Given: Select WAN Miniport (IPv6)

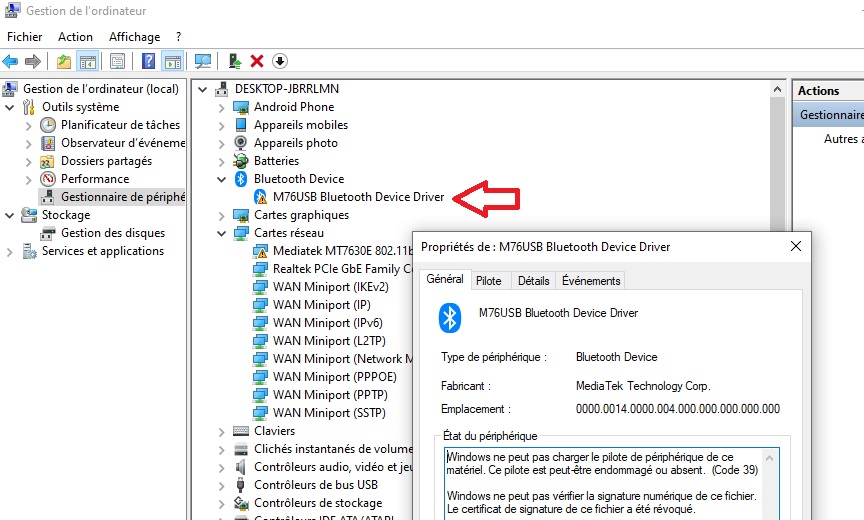Looking at the screenshot, I should tap(327, 323).
